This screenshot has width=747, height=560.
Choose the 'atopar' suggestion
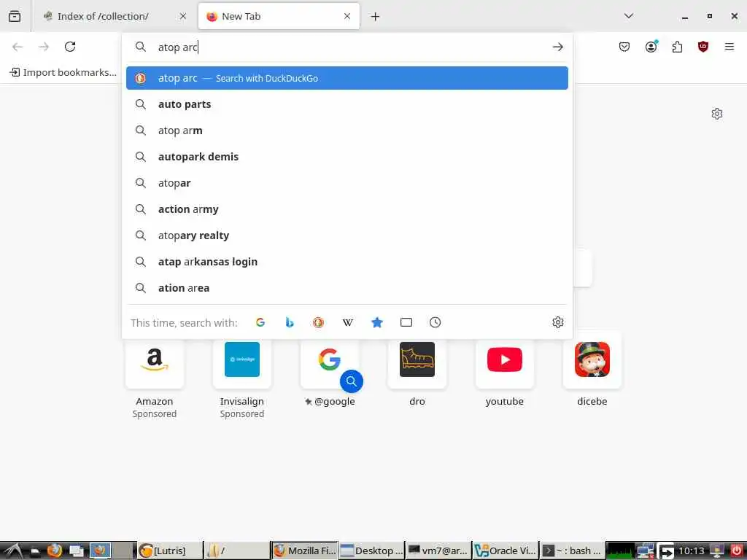[347, 183]
